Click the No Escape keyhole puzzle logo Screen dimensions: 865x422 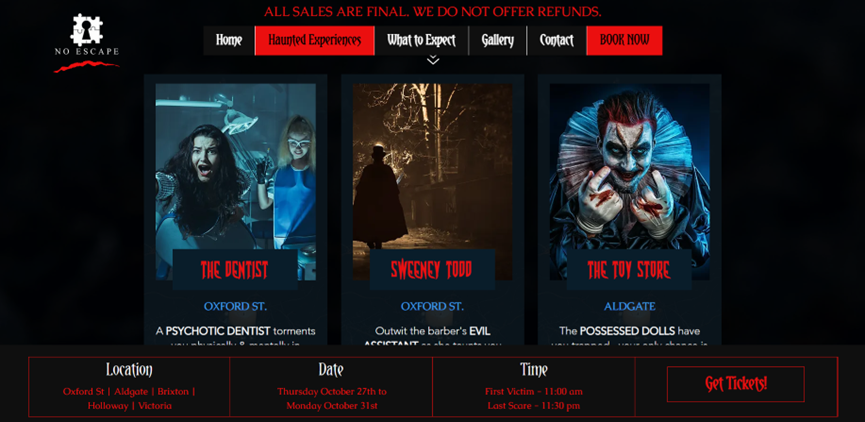tap(87, 43)
